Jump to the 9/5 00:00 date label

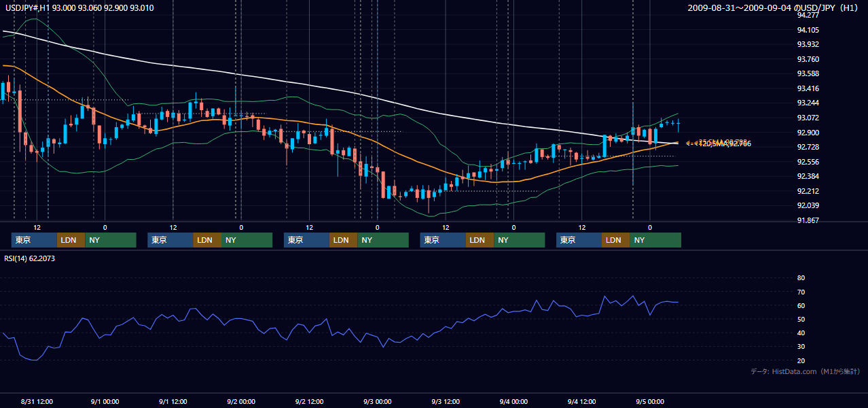tap(649, 401)
